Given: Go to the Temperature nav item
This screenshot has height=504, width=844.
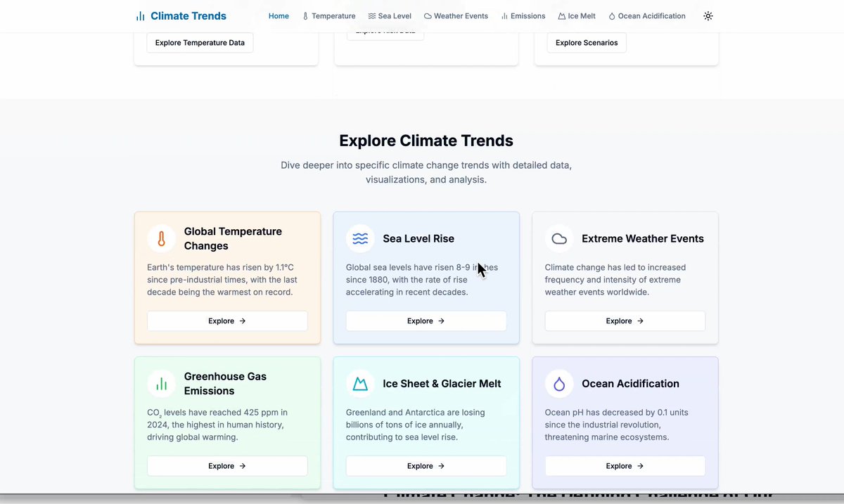Looking at the screenshot, I should 328,16.
